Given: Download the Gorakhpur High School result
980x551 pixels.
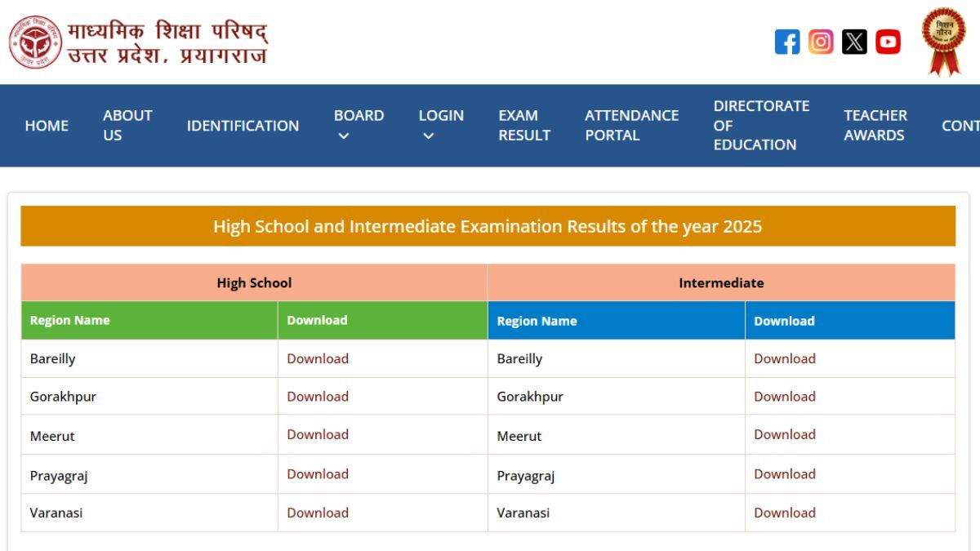Looking at the screenshot, I should pyautogui.click(x=318, y=397).
